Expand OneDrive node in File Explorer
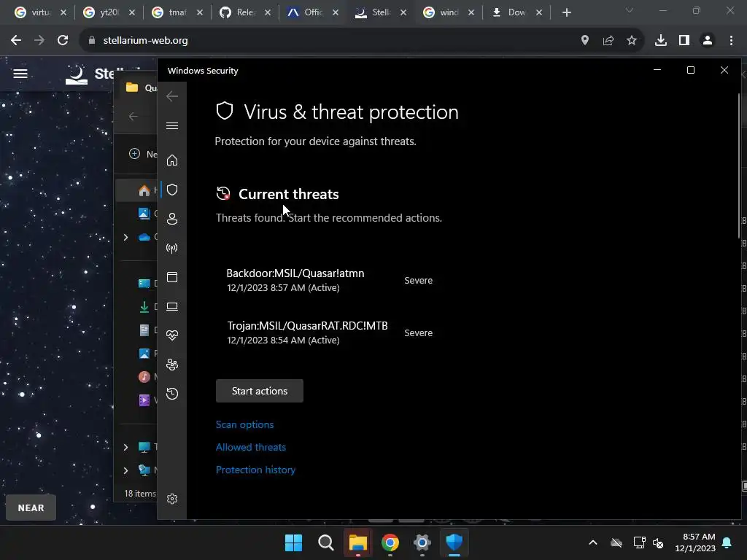The width and height of the screenshot is (747, 560). tap(125, 237)
